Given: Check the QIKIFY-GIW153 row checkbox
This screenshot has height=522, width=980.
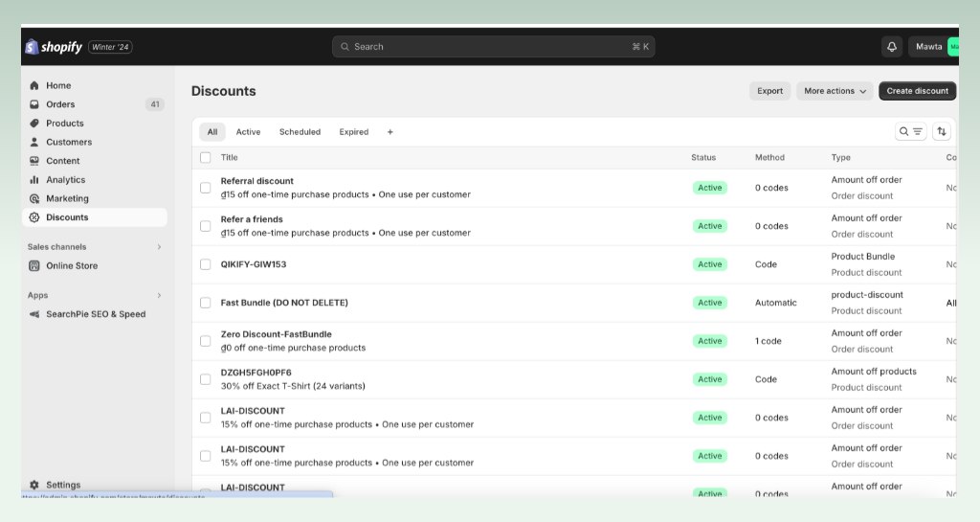Looking at the screenshot, I should coord(205,264).
